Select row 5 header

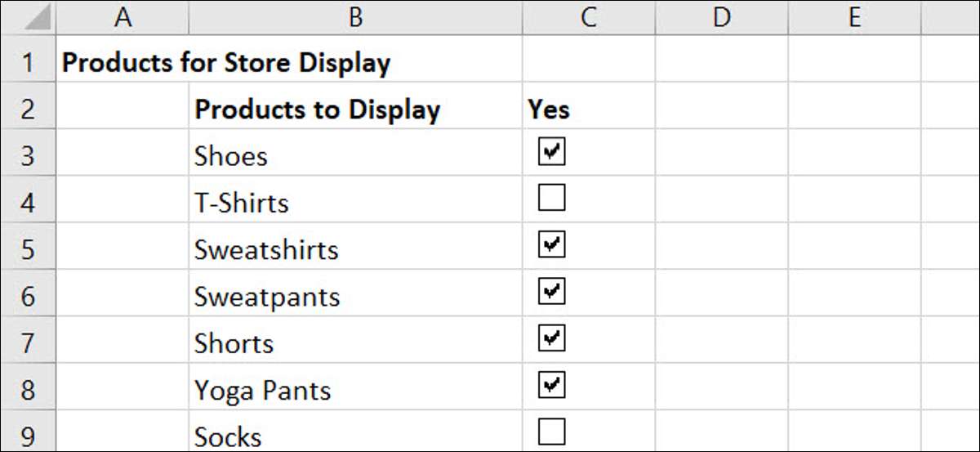click(28, 249)
